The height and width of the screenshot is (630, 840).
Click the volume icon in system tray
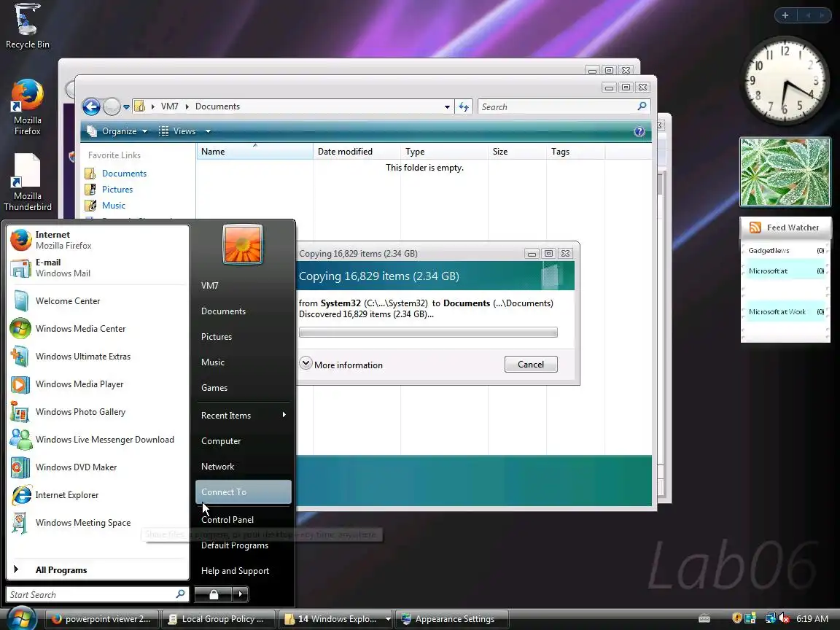point(784,619)
